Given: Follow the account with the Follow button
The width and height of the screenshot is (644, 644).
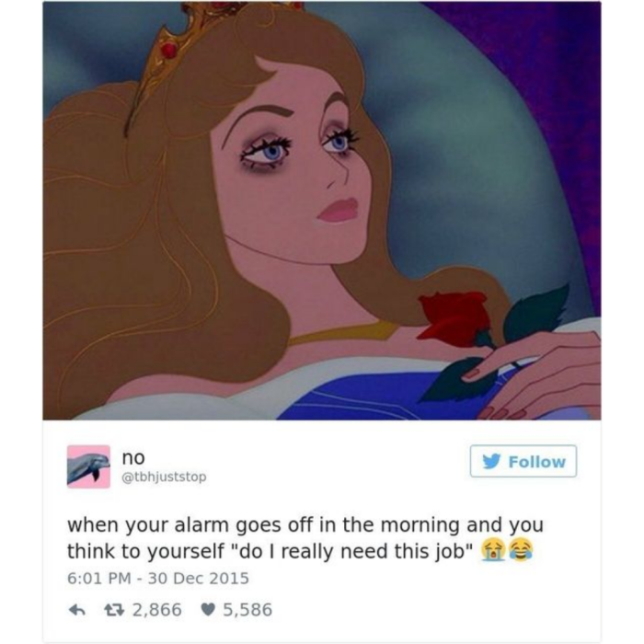Looking at the screenshot, I should click(x=523, y=461).
